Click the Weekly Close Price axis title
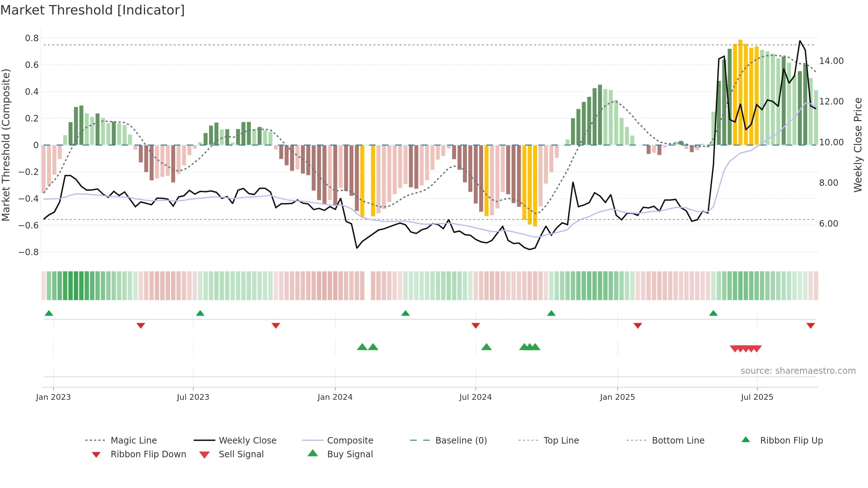The image size is (868, 488). click(x=858, y=145)
